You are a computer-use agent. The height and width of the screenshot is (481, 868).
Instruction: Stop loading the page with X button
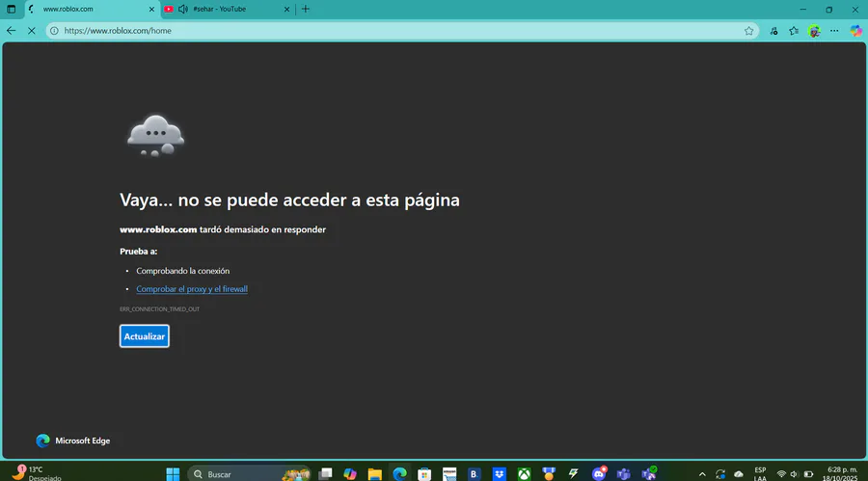click(x=32, y=31)
